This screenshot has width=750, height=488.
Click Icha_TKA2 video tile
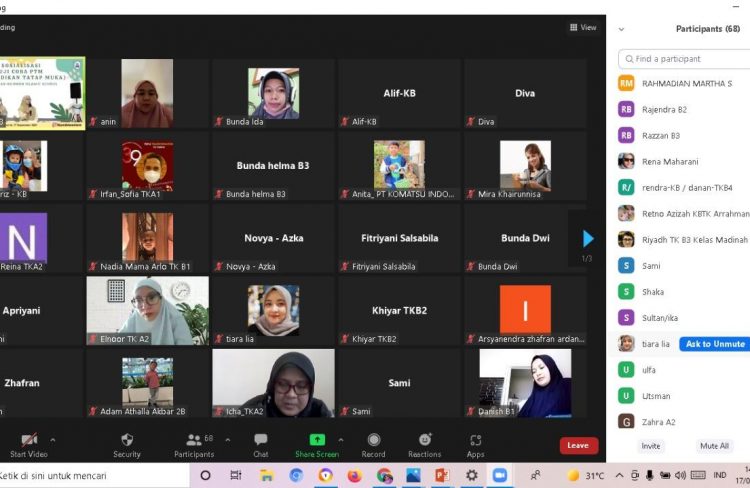(x=274, y=383)
